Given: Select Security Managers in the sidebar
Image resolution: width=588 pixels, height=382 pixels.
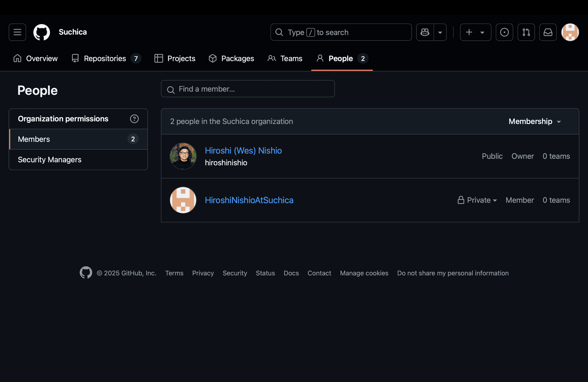Looking at the screenshot, I should (x=50, y=160).
